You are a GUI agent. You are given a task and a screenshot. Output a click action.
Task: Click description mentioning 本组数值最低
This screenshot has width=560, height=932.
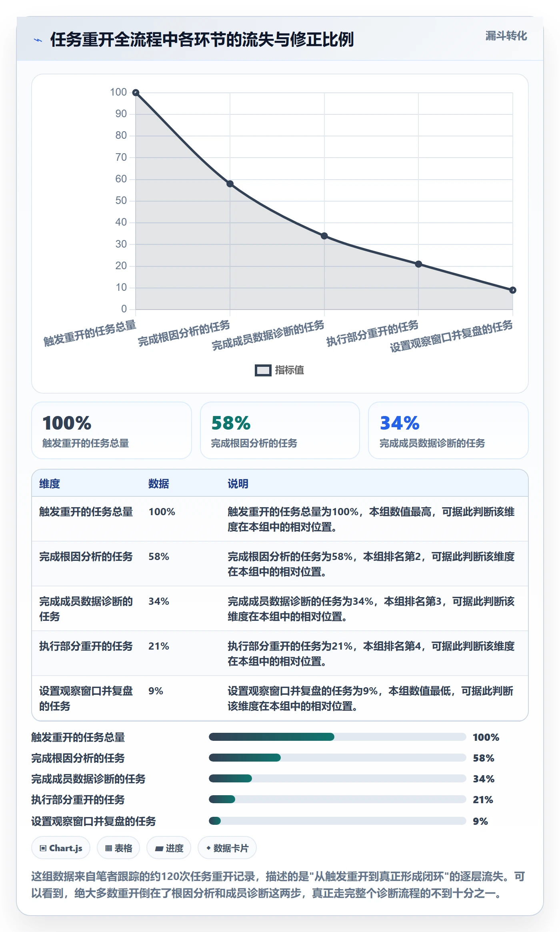(x=370, y=698)
